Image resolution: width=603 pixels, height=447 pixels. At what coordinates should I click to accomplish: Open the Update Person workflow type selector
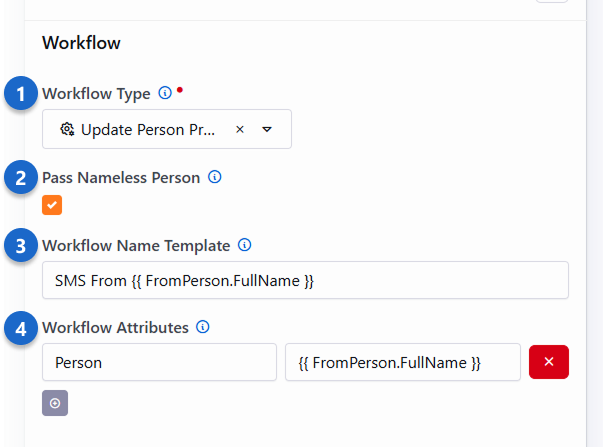coord(150,129)
